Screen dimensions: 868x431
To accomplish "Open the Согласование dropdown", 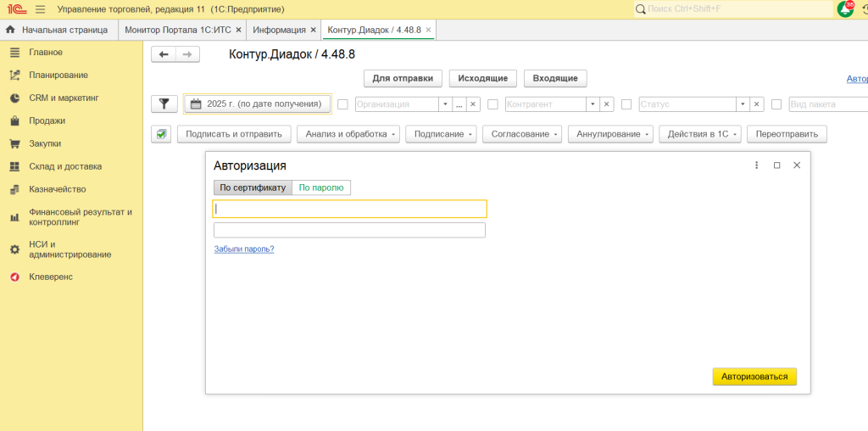I will [522, 134].
